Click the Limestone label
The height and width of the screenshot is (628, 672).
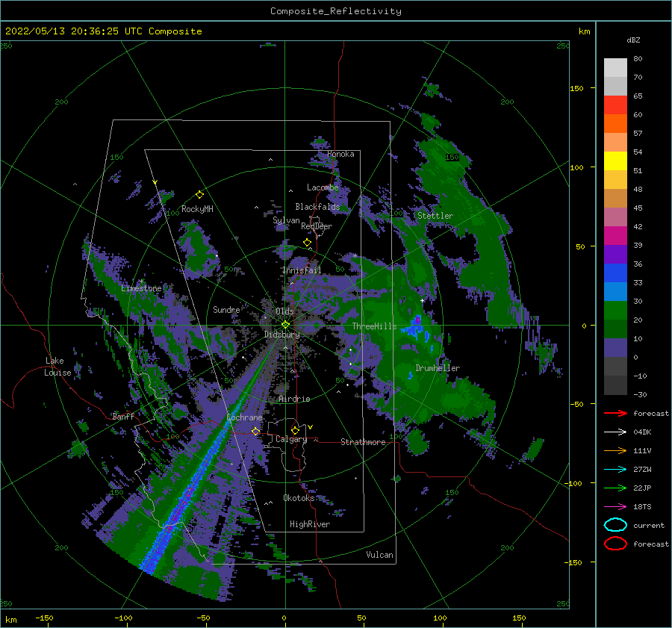pos(141,288)
